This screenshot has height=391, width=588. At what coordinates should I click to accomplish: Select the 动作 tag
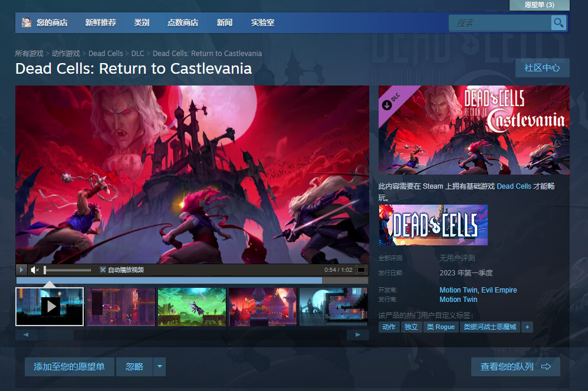pyautogui.click(x=389, y=327)
